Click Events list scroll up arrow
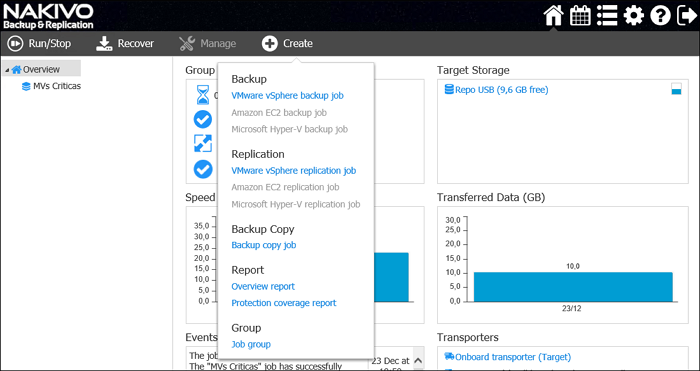The image size is (700, 371). tap(418, 360)
